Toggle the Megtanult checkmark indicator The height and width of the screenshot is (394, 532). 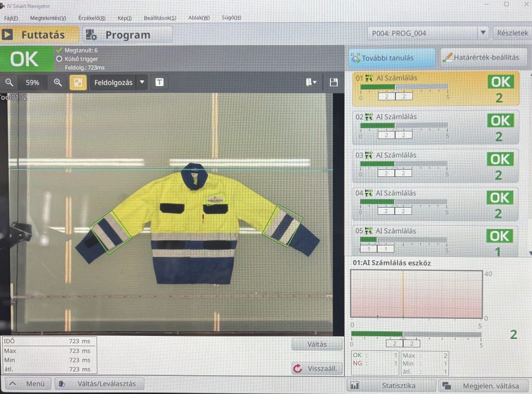point(59,50)
